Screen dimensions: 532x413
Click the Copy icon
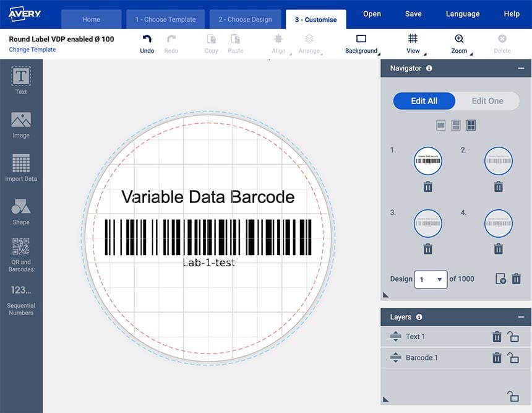coord(212,39)
